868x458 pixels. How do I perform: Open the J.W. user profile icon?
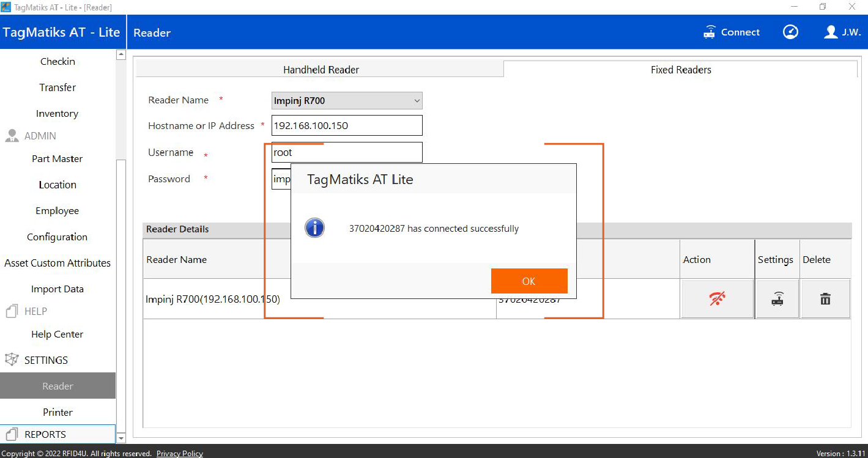[830, 32]
